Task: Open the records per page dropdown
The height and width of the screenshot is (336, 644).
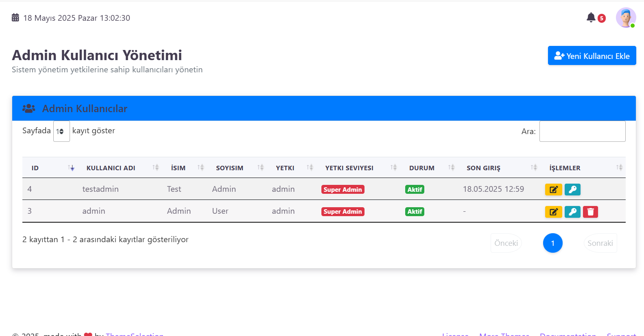Action: coord(61,131)
